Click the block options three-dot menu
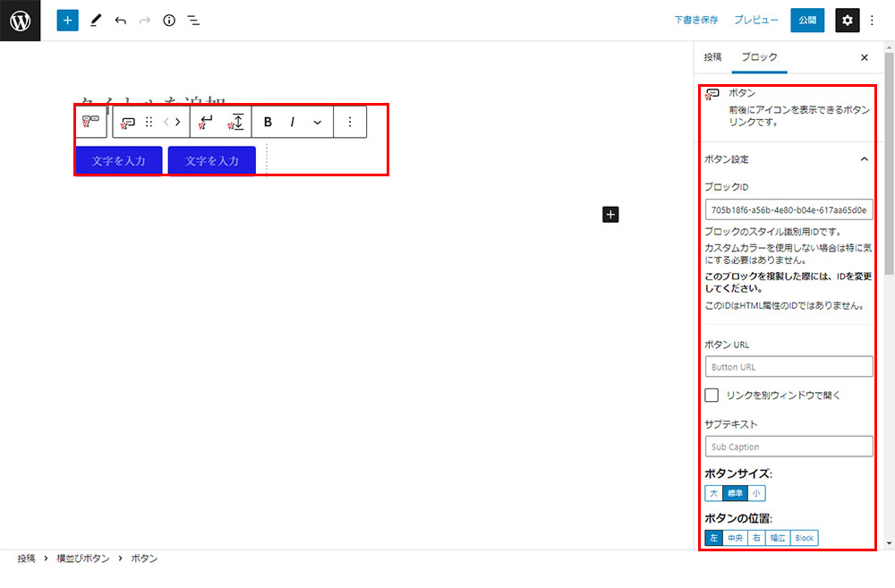The height and width of the screenshot is (588, 895). pos(350,122)
